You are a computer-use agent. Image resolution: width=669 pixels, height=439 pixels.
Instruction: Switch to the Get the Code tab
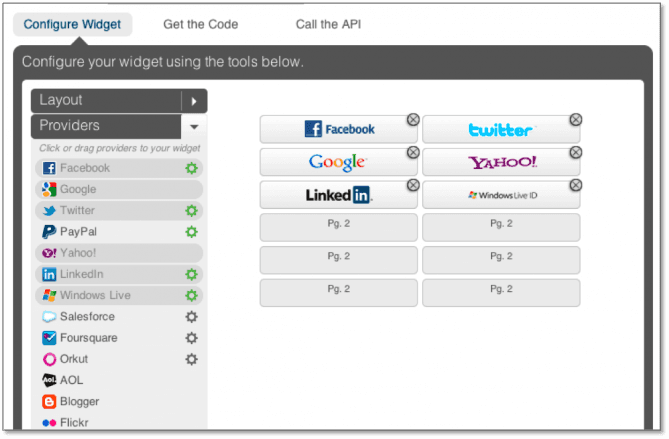pos(200,23)
